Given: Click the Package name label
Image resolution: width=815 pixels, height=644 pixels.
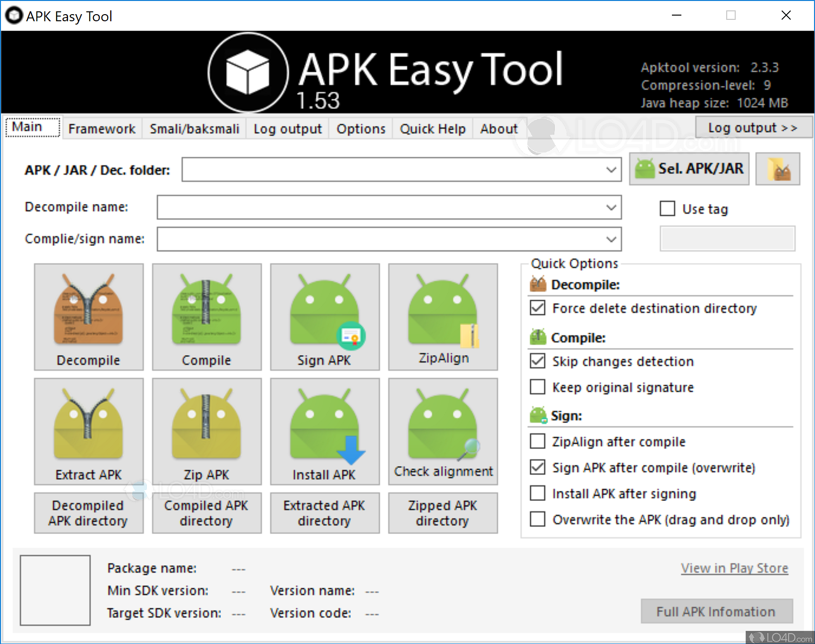Looking at the screenshot, I should click(152, 568).
